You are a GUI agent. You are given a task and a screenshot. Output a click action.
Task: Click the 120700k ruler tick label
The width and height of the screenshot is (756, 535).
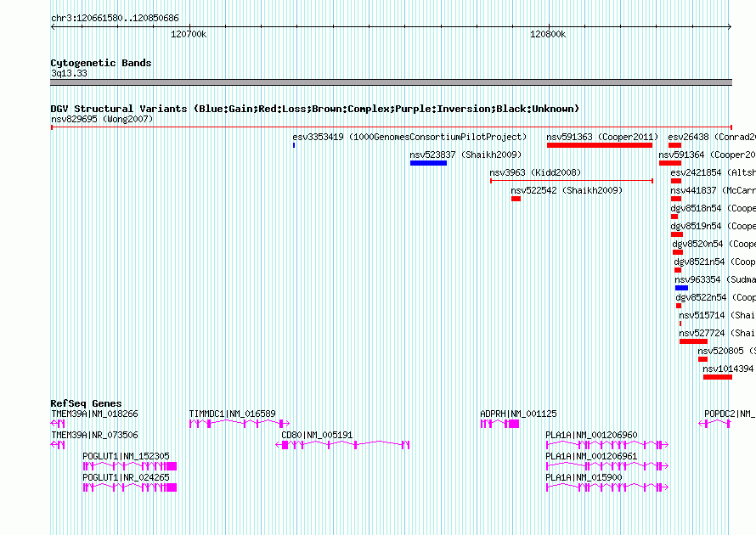[x=189, y=35]
